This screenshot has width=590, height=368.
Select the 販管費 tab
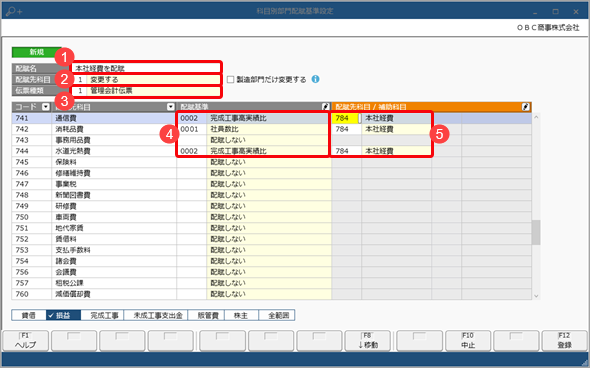pyautogui.click(x=206, y=315)
